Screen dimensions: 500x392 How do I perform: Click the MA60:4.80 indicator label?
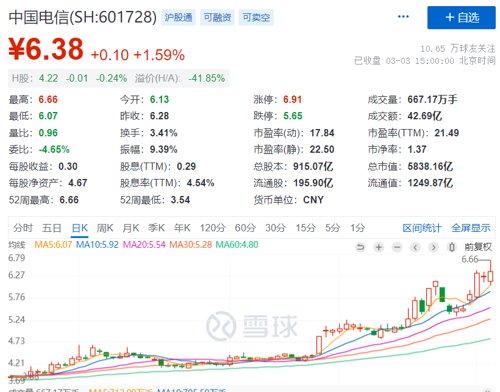(237, 245)
